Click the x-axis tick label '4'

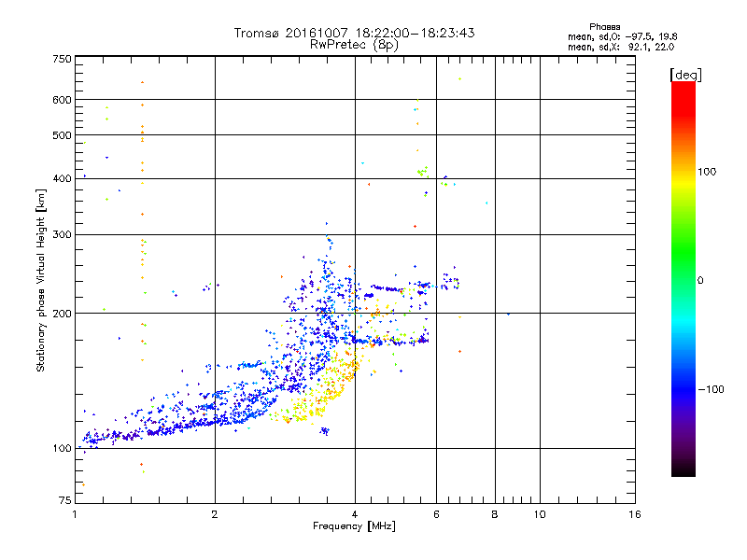(355, 514)
